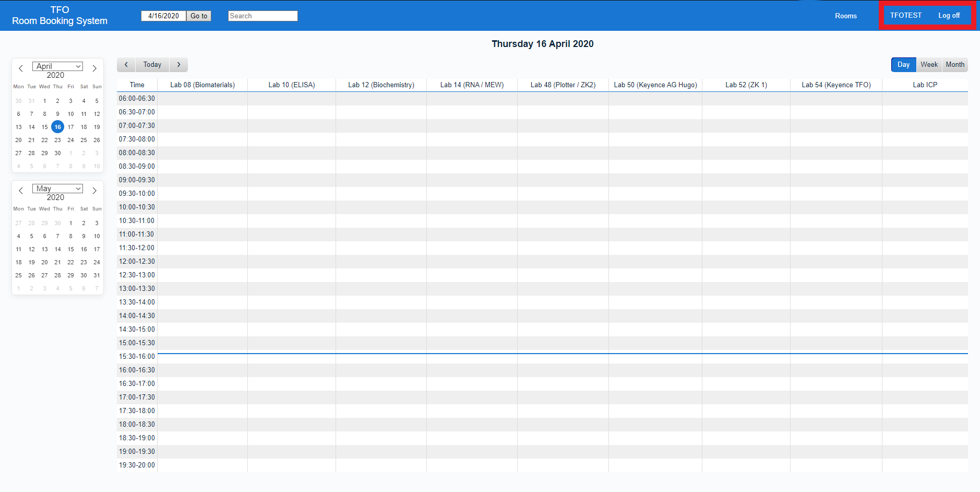Switch to Day view
The width and height of the screenshot is (980, 492).
tap(903, 65)
